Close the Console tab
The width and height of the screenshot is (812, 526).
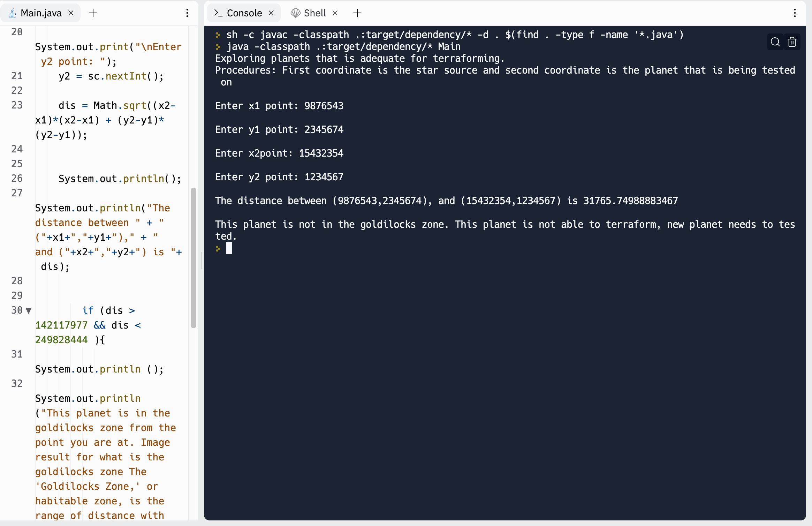[271, 13]
